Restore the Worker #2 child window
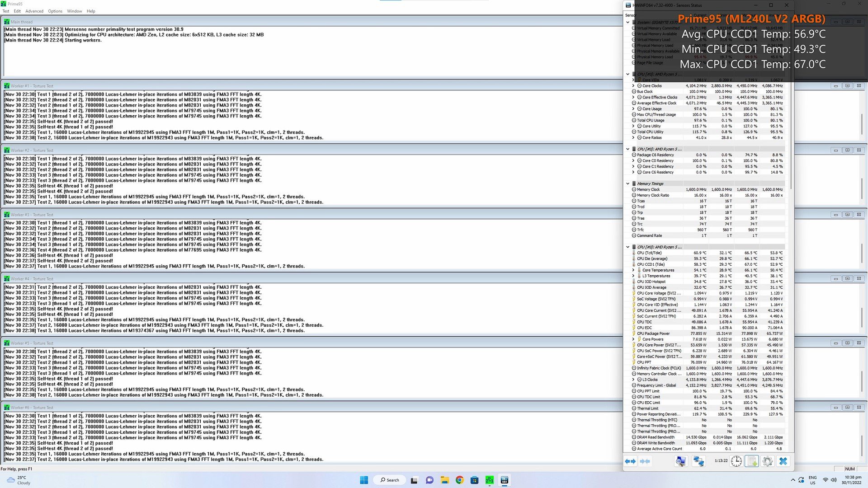Image resolution: width=868 pixels, height=488 pixels. [847, 150]
